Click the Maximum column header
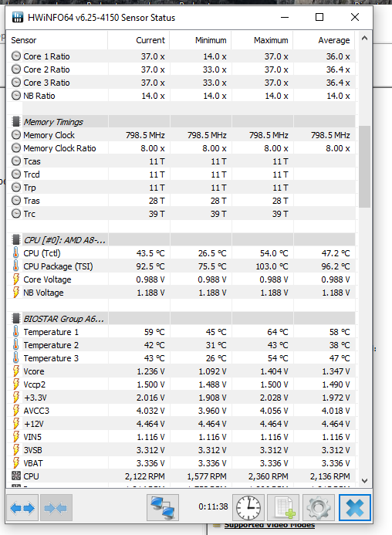The width and height of the screenshot is (392, 535). click(262, 40)
